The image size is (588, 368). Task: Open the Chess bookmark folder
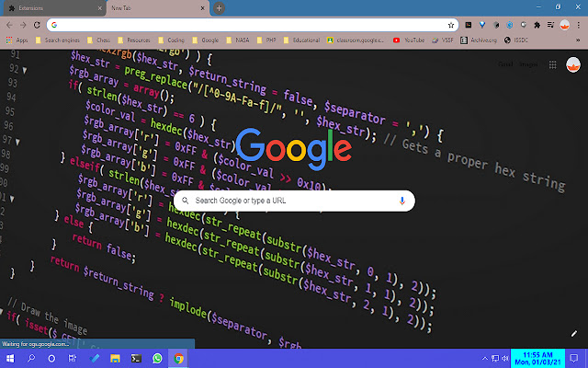pos(98,40)
